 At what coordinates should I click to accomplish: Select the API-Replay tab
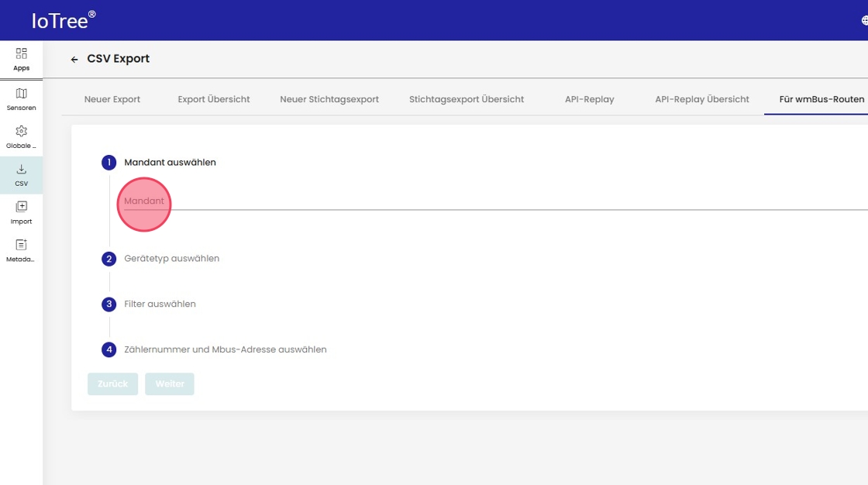590,99
